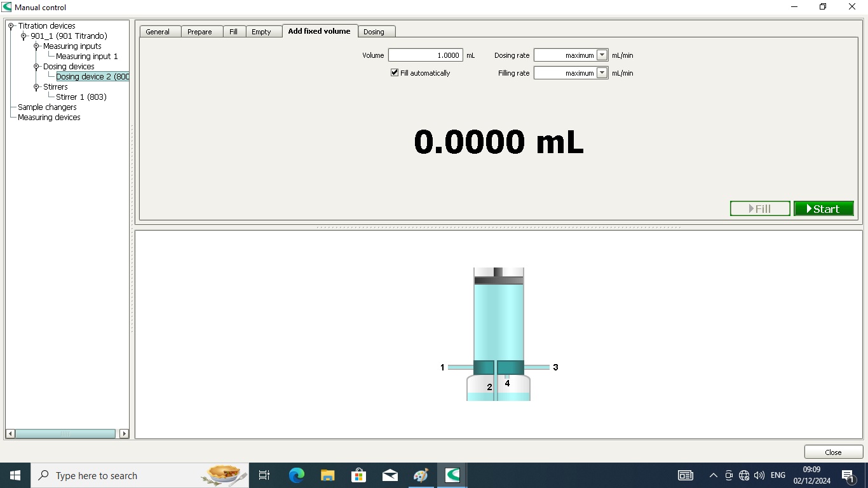Click the Close button
Image resolution: width=868 pixels, height=488 pixels.
(833, 452)
